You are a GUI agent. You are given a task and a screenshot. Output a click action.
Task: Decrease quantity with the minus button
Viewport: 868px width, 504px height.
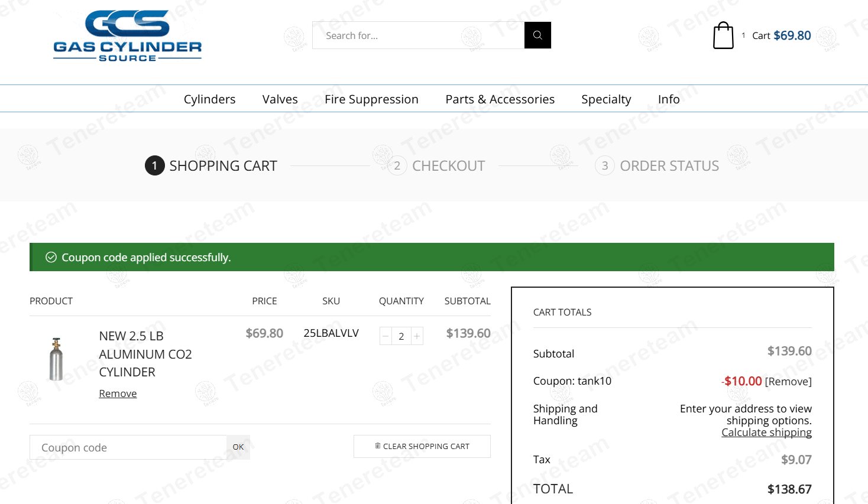click(386, 336)
